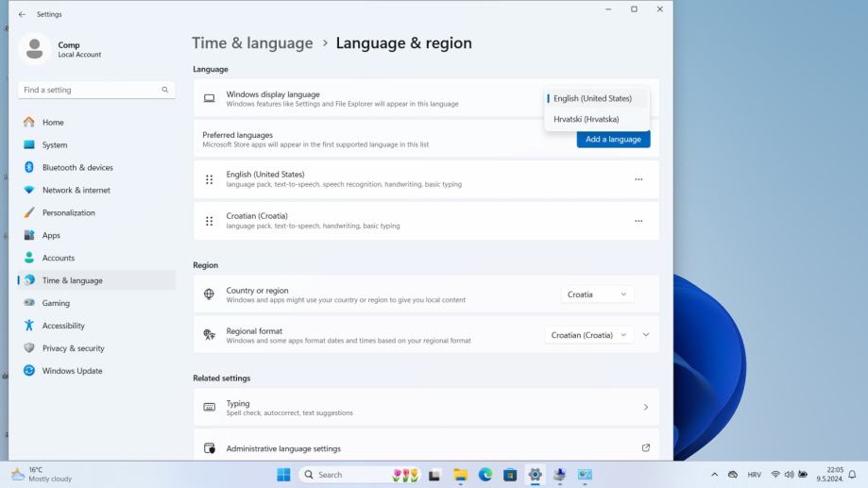Launch Microsoft Edge from the taskbar
Viewport: 868px width, 488px height.
485,475
